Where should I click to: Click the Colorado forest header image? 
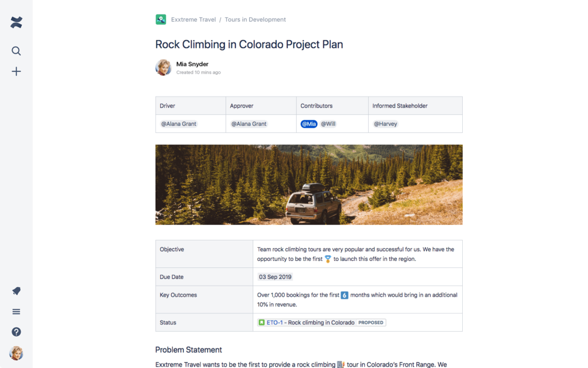[308, 184]
